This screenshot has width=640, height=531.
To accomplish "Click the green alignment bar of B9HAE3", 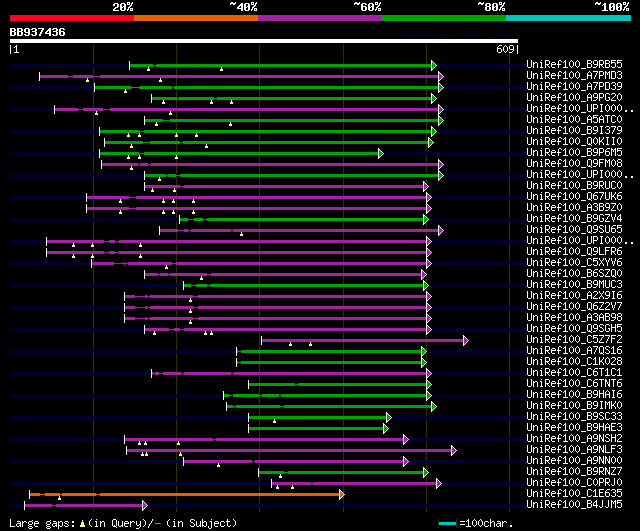I will (316, 429).
